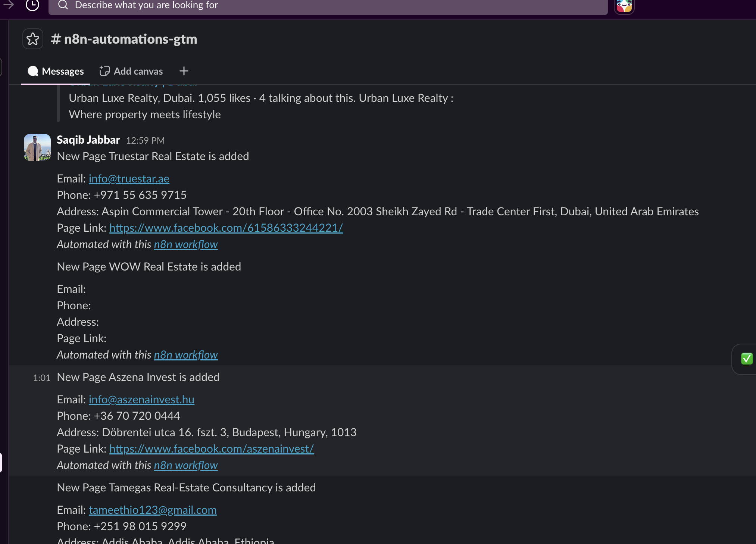
Task: Open the facebook.com/aszenainvest page link
Action: click(212, 449)
